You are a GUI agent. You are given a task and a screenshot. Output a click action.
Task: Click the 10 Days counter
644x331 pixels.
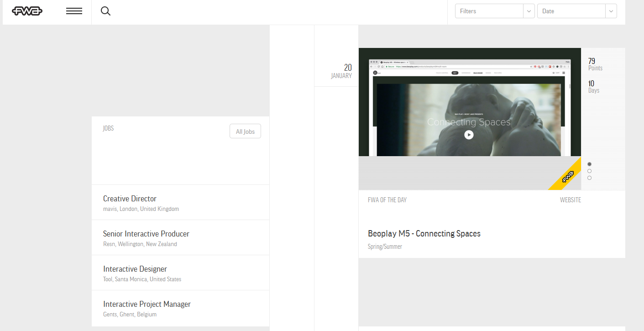coord(594,86)
